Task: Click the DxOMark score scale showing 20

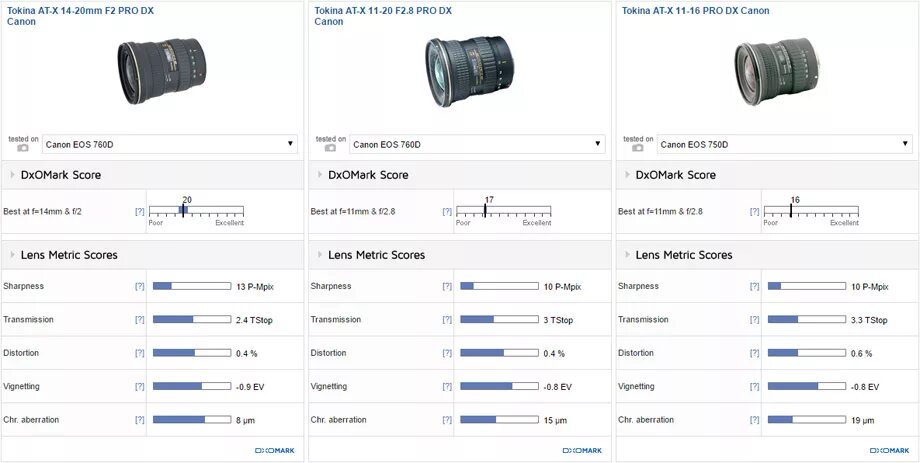Action: click(x=196, y=211)
